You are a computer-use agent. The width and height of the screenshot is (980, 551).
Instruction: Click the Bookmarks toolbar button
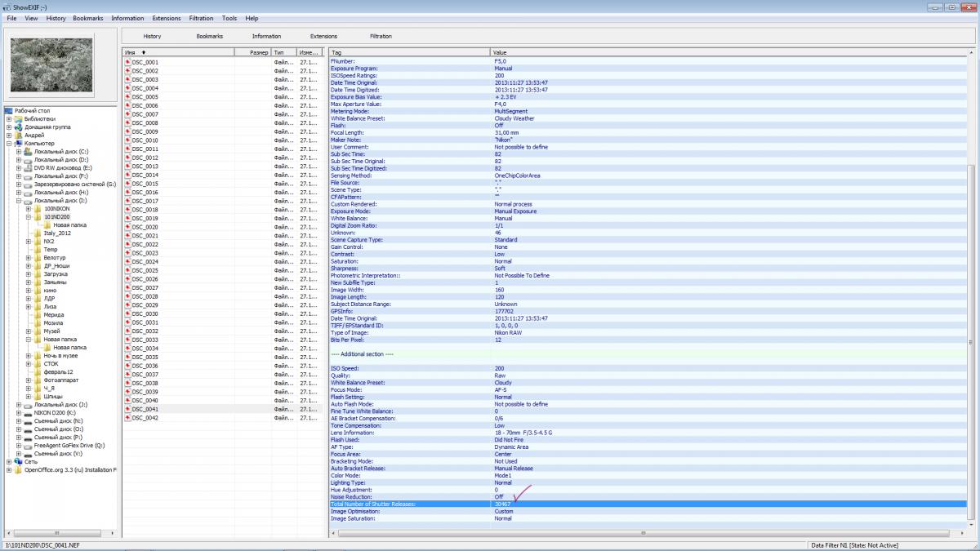pos(209,36)
